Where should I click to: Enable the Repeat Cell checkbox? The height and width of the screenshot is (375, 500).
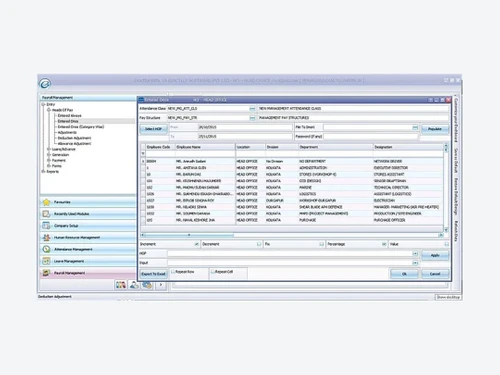pos(213,272)
